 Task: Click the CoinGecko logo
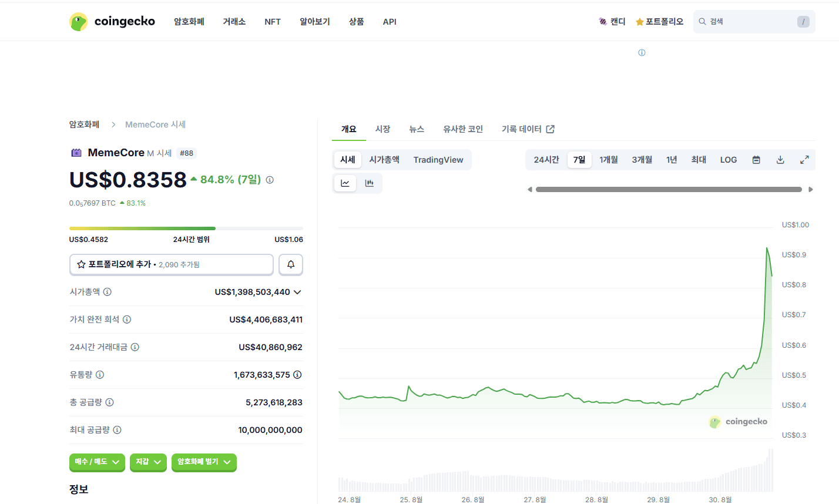coord(112,22)
